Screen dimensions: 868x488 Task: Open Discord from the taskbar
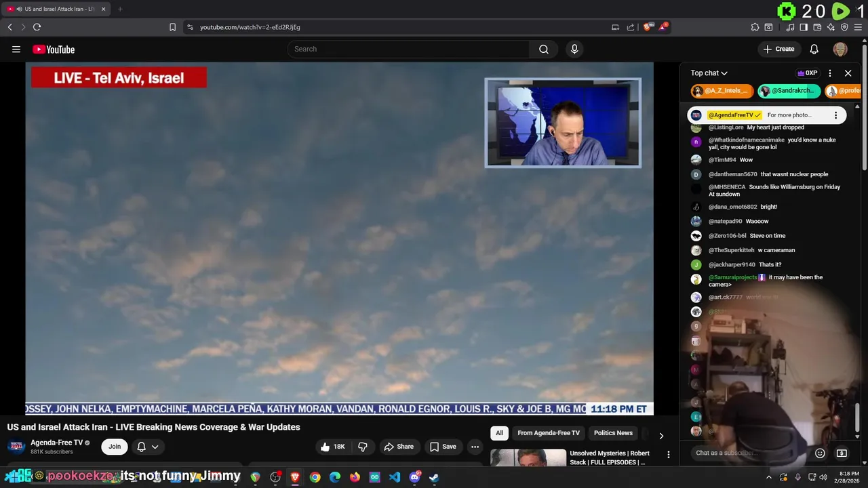[414, 477]
